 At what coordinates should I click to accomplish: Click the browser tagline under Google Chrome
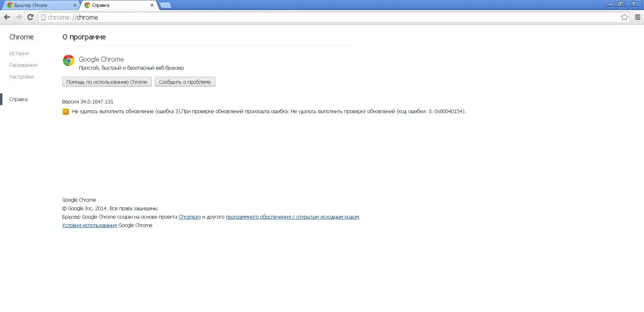click(x=131, y=68)
